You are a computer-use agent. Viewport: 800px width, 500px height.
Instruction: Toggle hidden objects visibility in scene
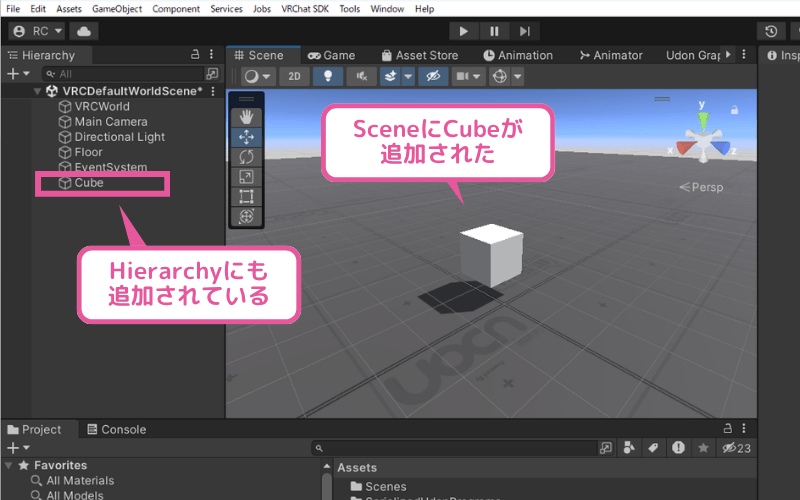click(x=433, y=77)
